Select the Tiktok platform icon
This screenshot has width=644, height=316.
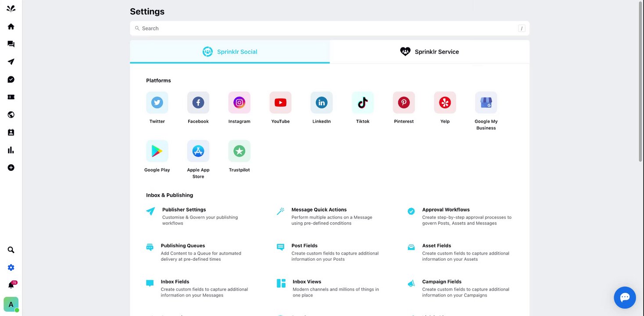coord(363,103)
